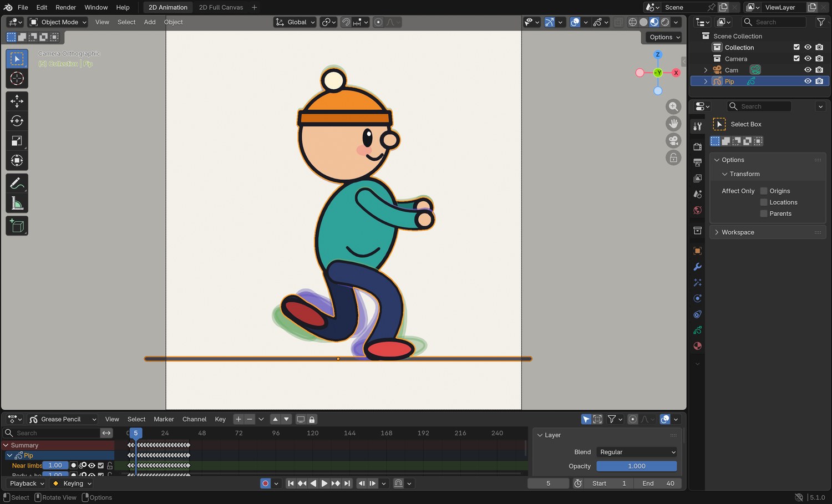Activate the Annotate tool
Image resolution: width=832 pixels, height=504 pixels.
pos(17,183)
